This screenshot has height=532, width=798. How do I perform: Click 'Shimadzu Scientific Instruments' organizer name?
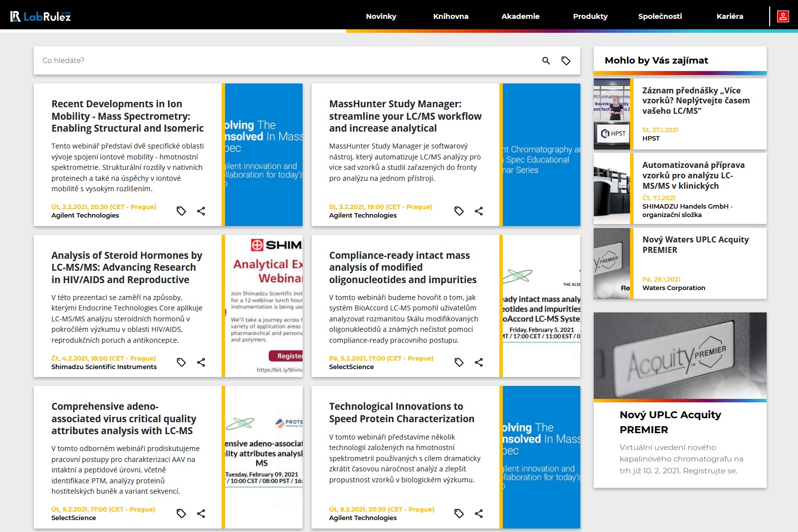104,367
